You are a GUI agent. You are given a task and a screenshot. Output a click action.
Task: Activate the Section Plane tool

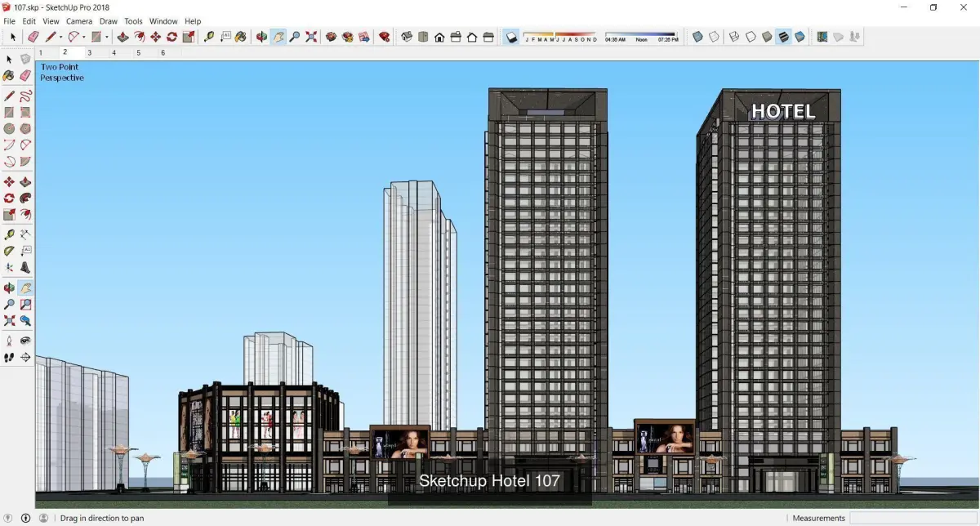(x=25, y=357)
